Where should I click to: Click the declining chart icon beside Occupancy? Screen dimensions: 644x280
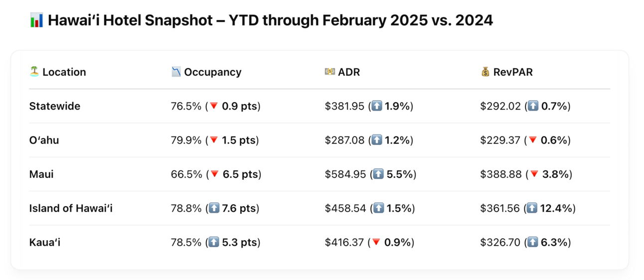(x=176, y=72)
